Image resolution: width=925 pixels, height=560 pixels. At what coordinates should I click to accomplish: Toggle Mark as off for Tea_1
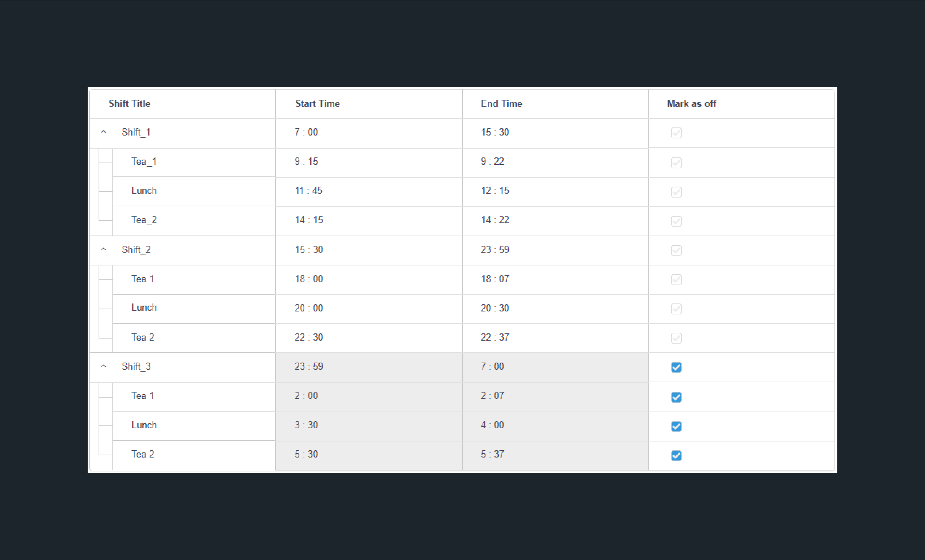(676, 163)
